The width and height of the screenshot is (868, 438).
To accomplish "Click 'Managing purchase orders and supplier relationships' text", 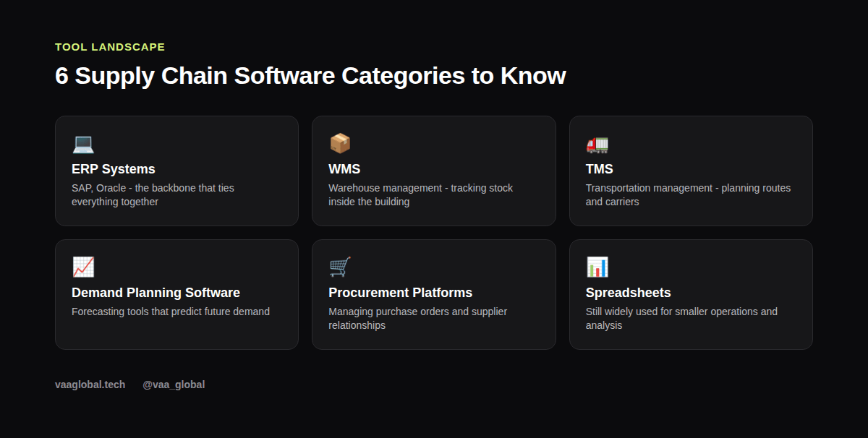I will click(x=418, y=319).
